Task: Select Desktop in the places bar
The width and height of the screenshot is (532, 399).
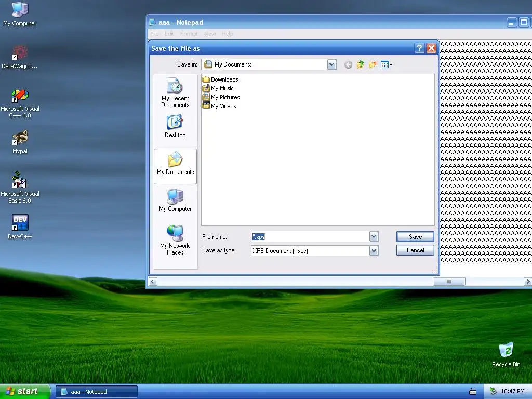Action: pos(175,126)
